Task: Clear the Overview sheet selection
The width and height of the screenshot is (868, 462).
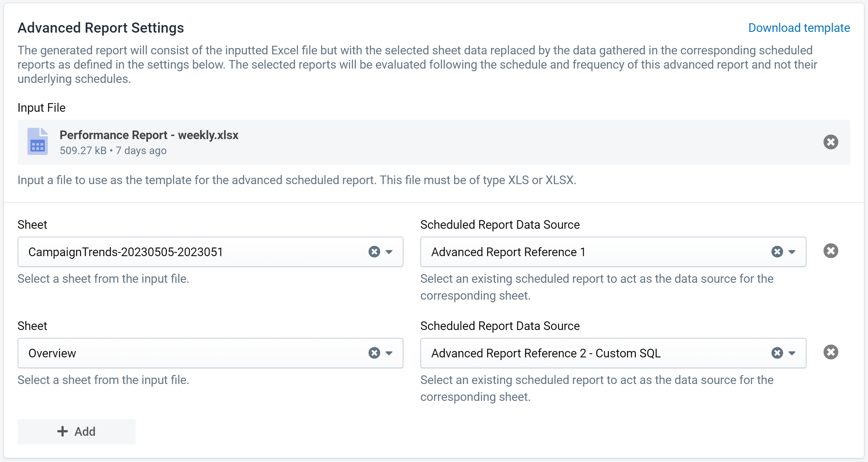Action: pos(374,353)
